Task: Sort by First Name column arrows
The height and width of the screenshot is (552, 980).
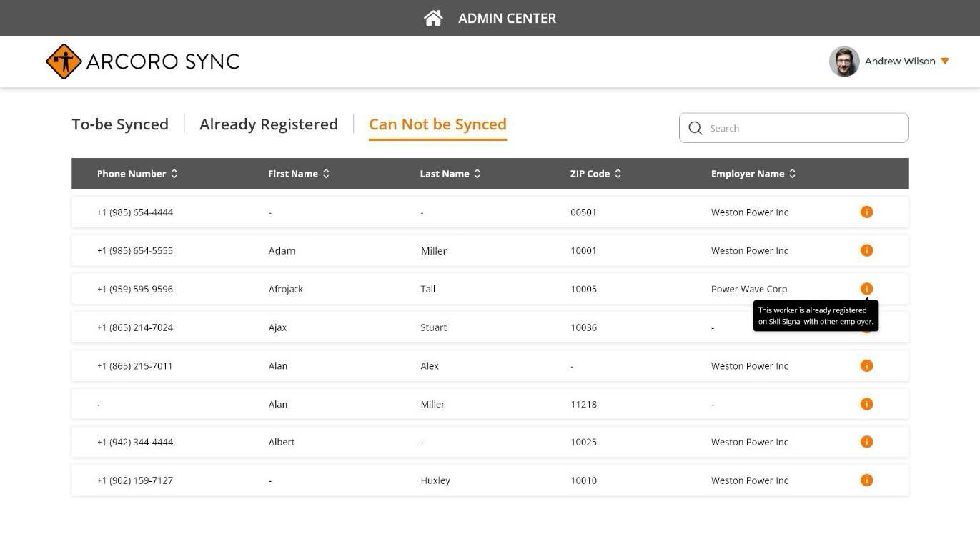Action: coord(326,174)
